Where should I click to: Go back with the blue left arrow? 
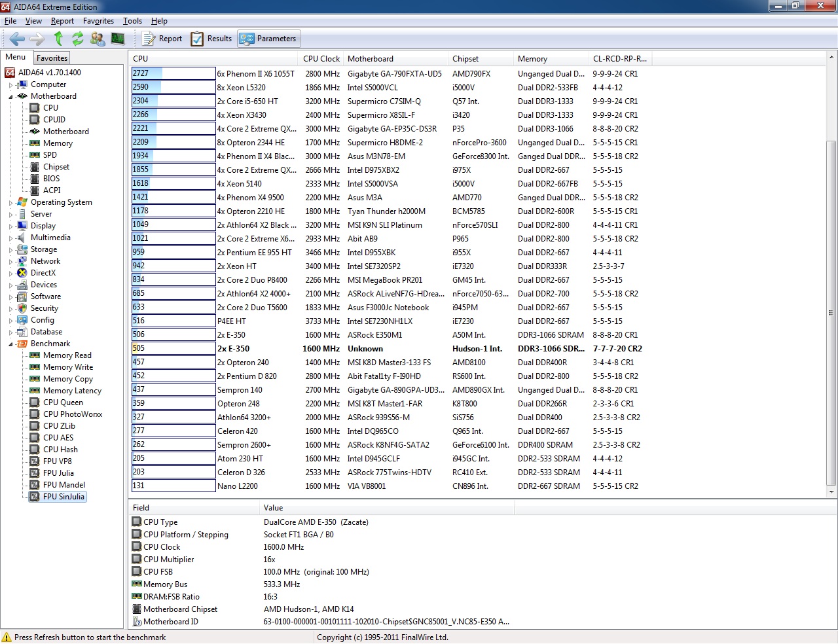17,39
